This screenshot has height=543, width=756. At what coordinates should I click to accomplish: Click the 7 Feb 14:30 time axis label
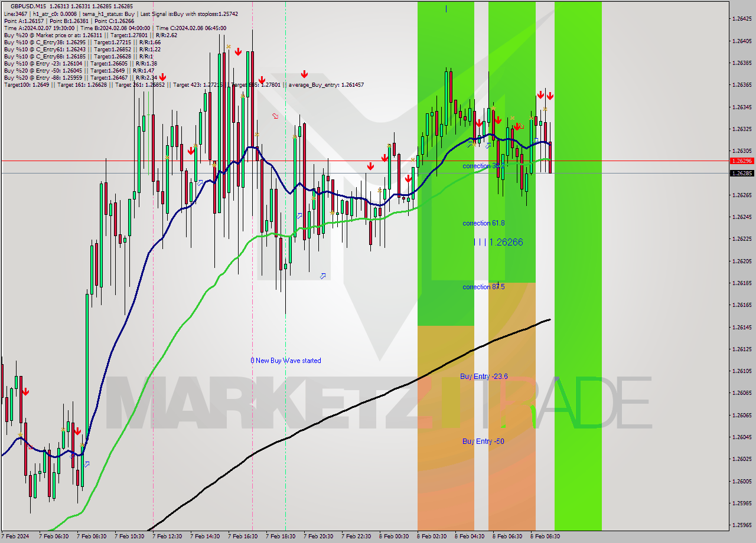click(205, 537)
